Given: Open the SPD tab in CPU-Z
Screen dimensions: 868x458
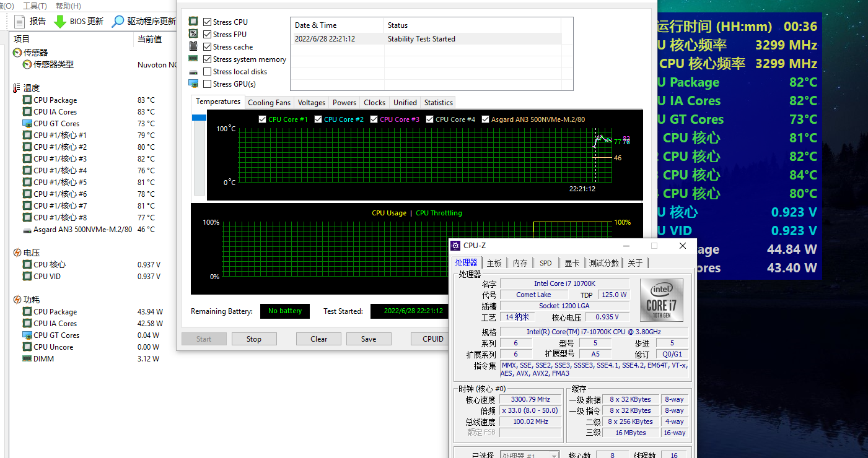Looking at the screenshot, I should click(545, 263).
